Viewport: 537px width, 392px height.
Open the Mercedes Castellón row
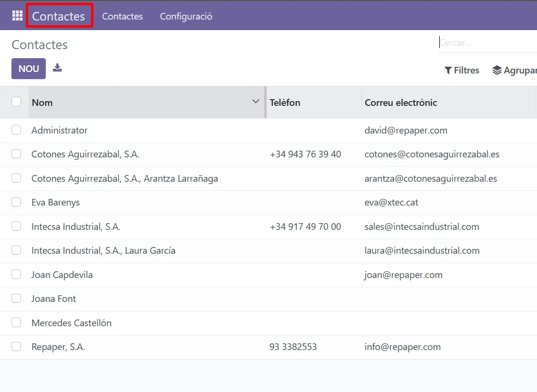72,323
